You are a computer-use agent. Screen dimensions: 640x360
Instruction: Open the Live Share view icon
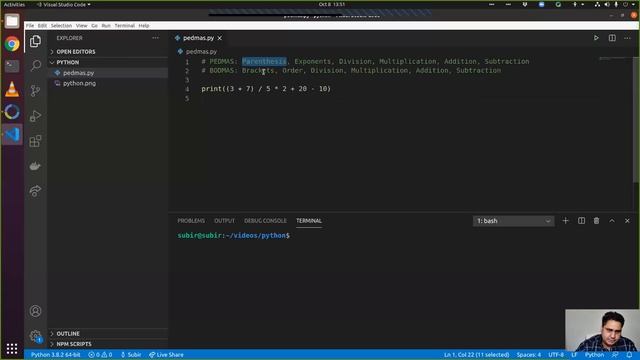36,191
